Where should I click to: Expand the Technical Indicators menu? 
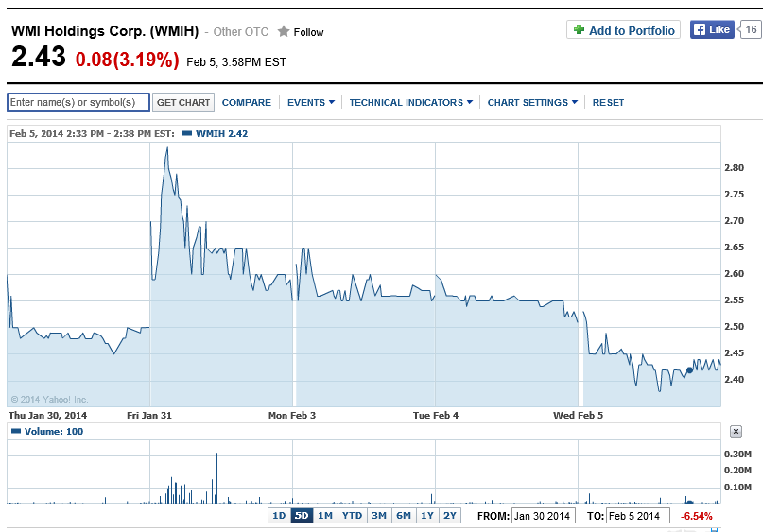click(x=411, y=102)
